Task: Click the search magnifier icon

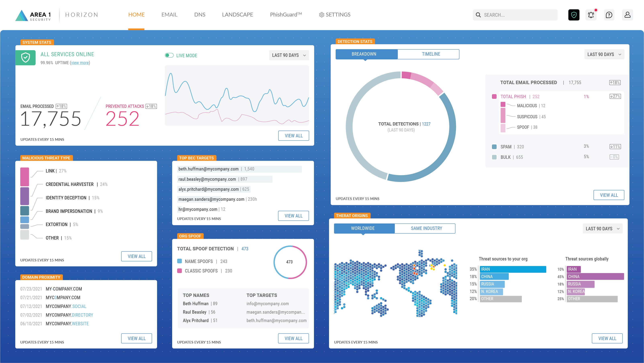Action: pos(479,15)
